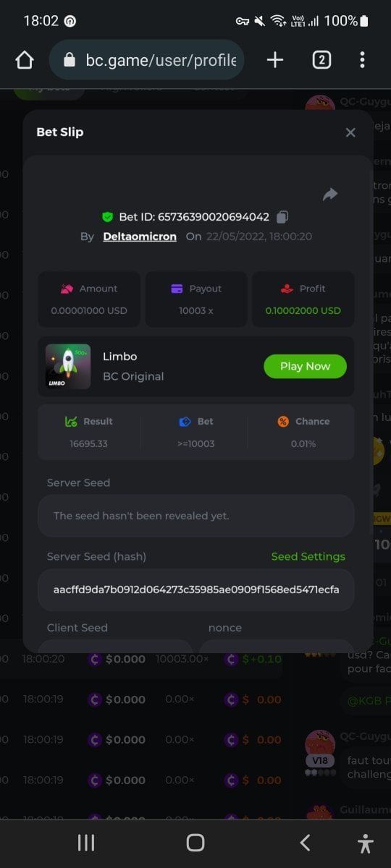391x868 pixels.
Task: Tap the green verified shield icon
Action: click(107, 217)
